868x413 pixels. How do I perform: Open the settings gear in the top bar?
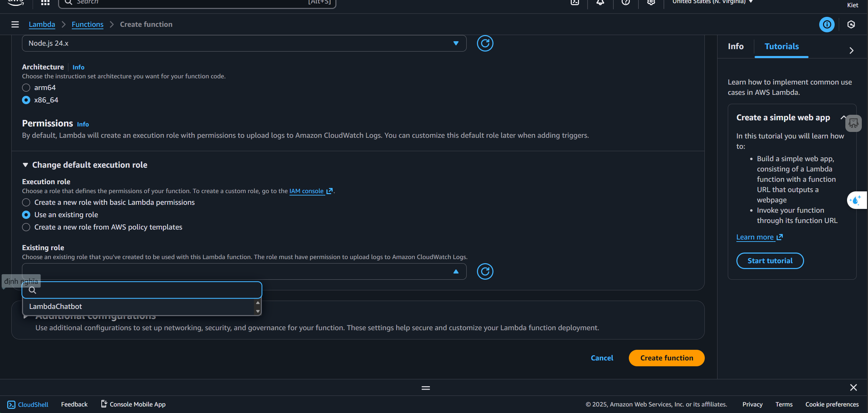point(651,3)
